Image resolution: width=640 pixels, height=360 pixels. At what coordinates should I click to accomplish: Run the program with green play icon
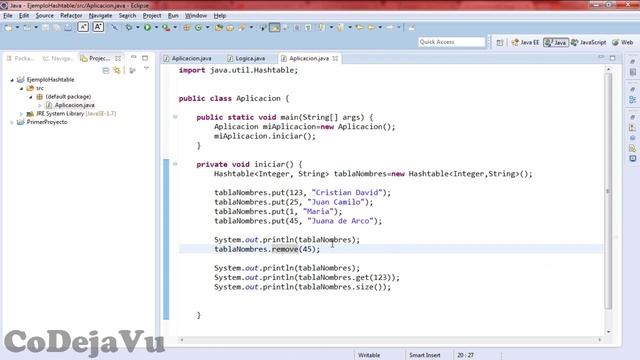click(x=147, y=27)
